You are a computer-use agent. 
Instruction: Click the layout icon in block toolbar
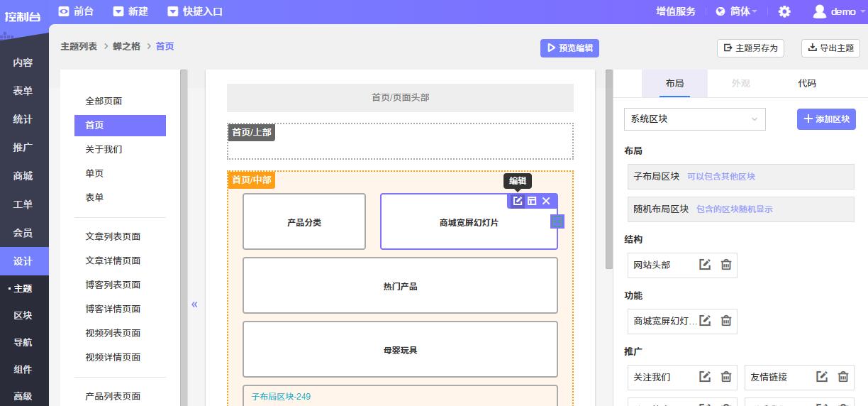(x=532, y=202)
